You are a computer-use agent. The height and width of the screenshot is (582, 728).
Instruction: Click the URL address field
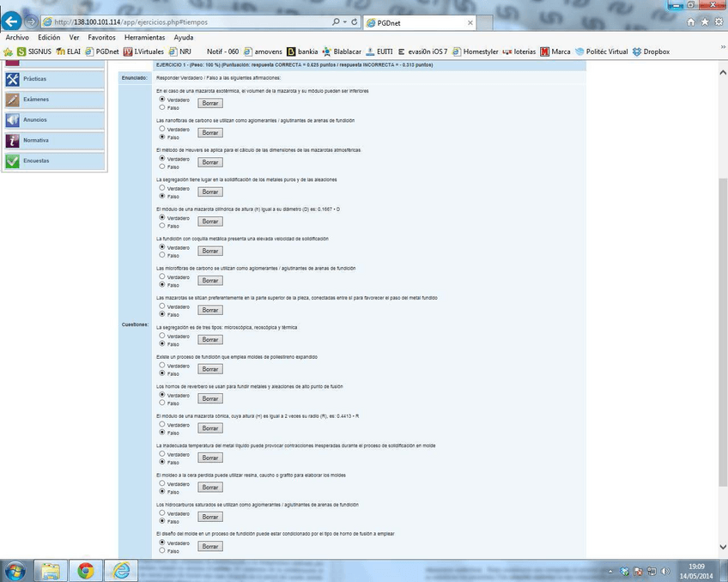tap(185, 21)
